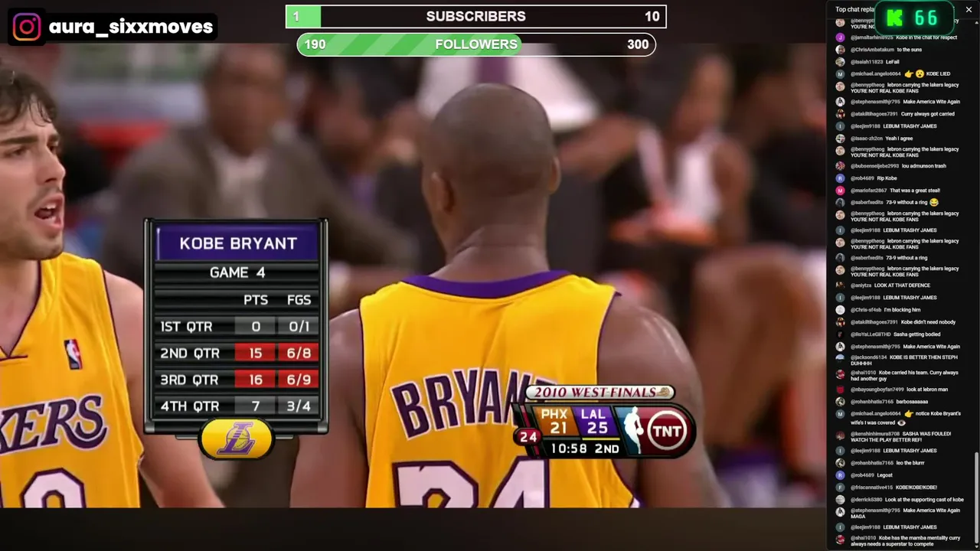Click username @jamaltarhini925
The height and width of the screenshot is (551, 980).
click(x=871, y=37)
